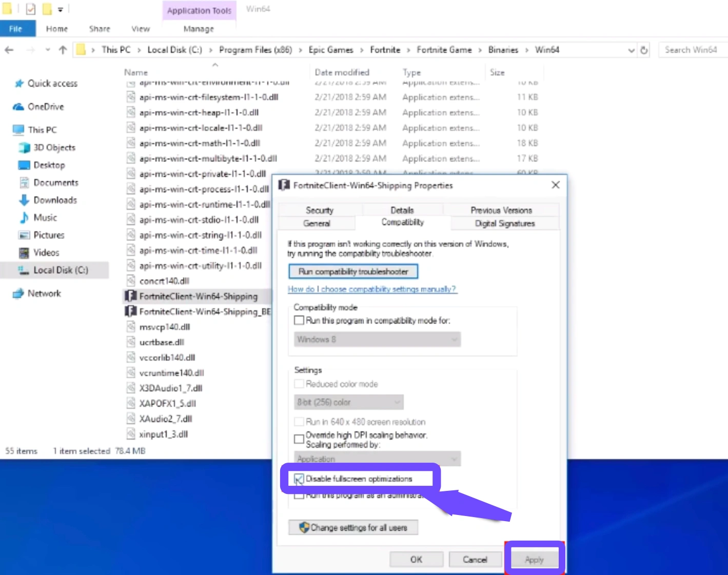Toggle Disable fullscreen optimizations checkbox

(299, 479)
